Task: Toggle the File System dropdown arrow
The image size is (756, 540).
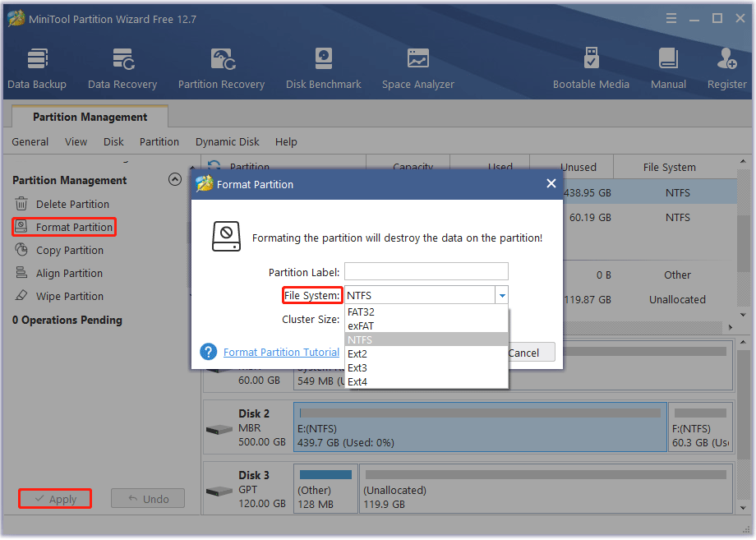Action: (502, 295)
